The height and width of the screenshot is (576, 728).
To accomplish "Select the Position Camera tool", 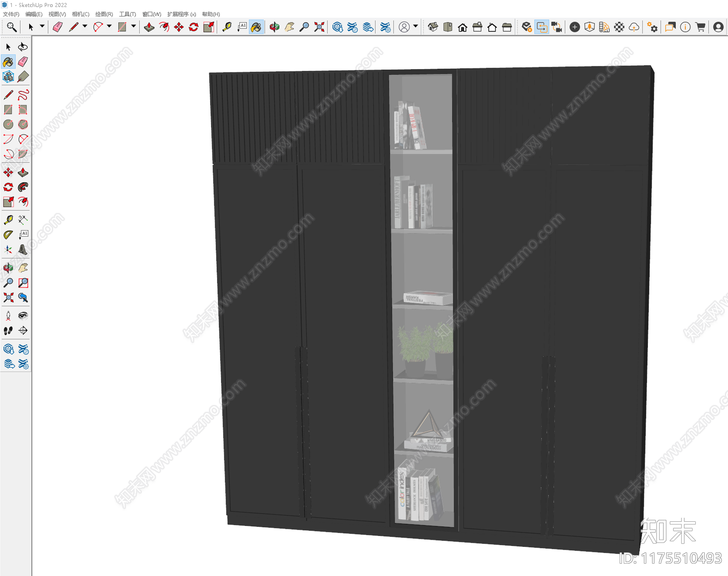I will coord(8,316).
